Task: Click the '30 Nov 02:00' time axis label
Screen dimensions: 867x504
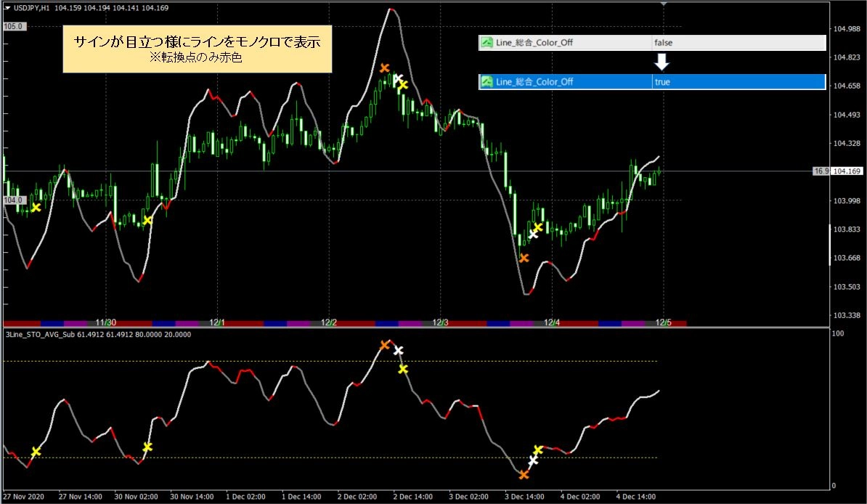Action: (x=136, y=496)
